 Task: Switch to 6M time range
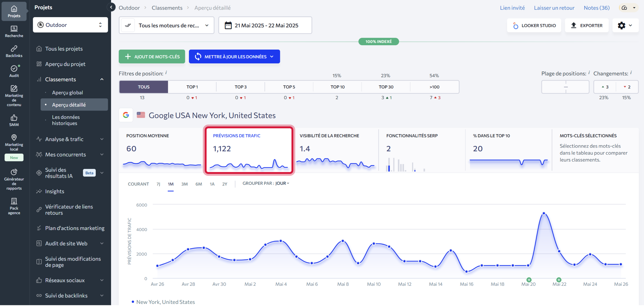coord(199,184)
